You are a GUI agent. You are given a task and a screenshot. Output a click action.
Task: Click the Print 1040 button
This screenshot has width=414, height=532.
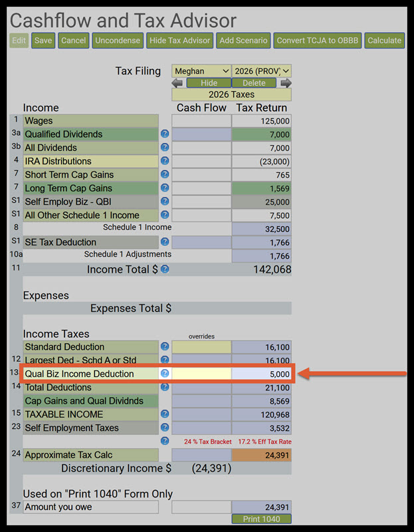pos(261,519)
